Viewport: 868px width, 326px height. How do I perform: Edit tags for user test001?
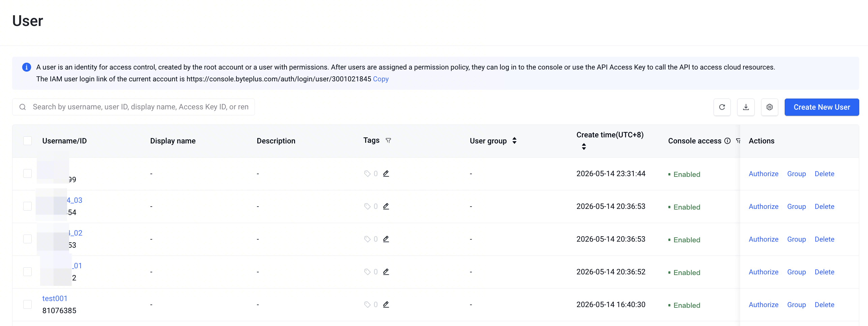[x=386, y=304]
